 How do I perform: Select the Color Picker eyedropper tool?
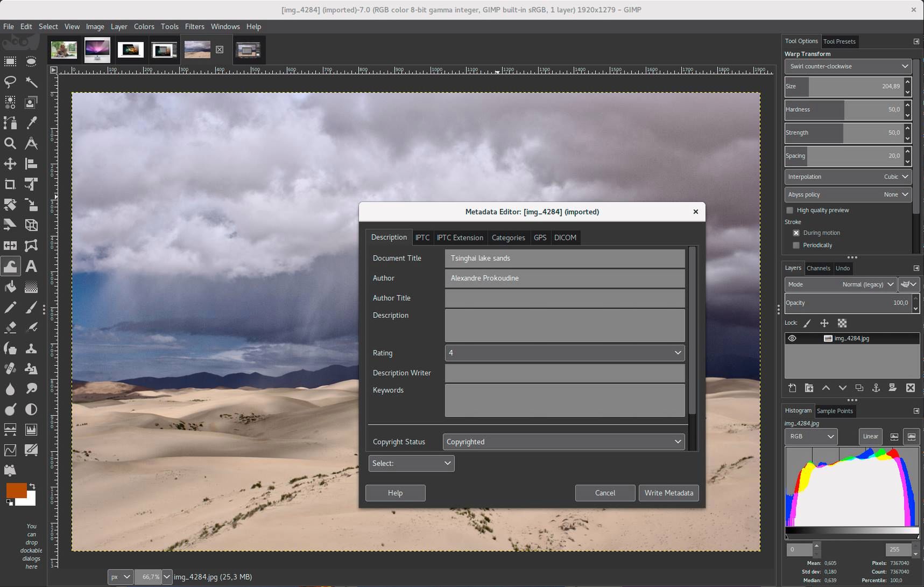(31, 123)
